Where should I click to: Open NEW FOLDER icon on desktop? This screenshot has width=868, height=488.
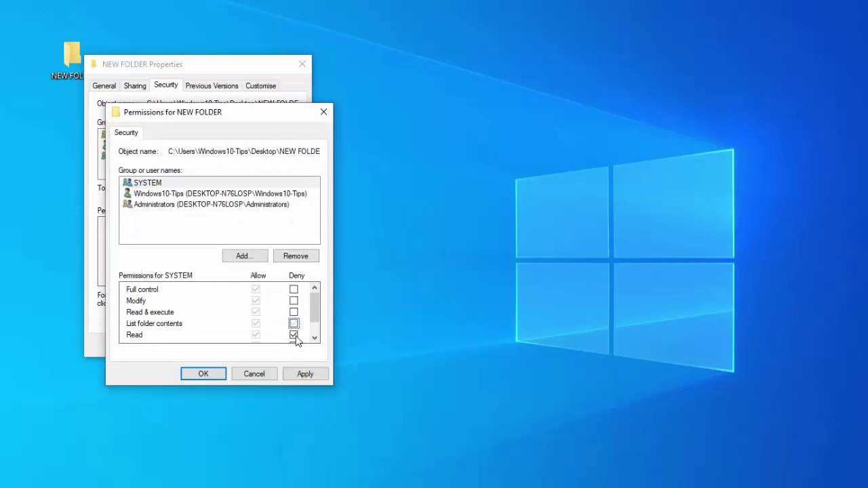(x=71, y=60)
